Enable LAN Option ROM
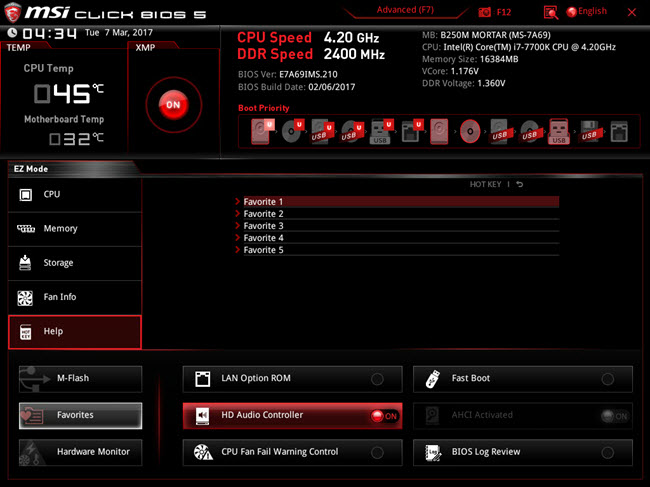This screenshot has width=650, height=487. [377, 379]
